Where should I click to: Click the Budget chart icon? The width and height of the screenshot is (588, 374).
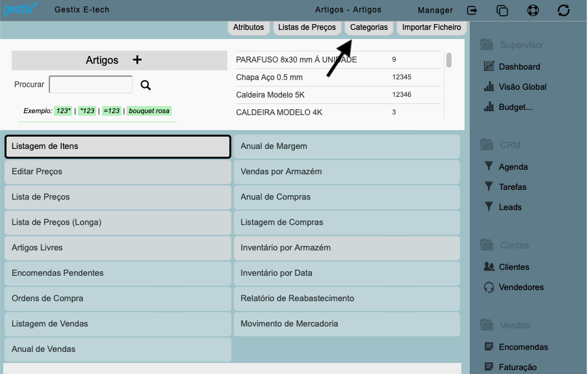point(489,107)
